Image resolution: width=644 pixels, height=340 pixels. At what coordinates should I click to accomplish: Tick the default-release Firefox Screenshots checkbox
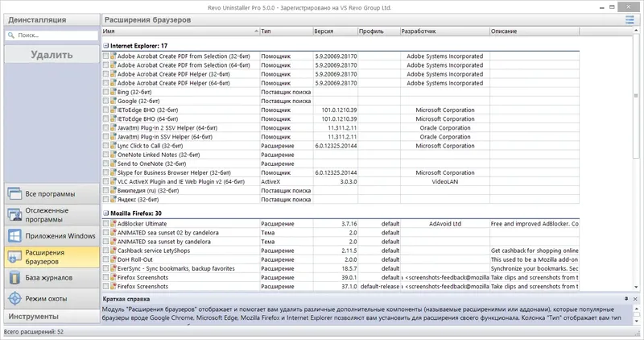pyautogui.click(x=106, y=286)
